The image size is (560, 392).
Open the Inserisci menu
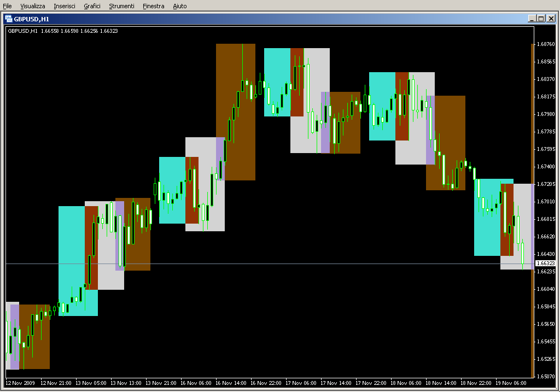(x=65, y=6)
